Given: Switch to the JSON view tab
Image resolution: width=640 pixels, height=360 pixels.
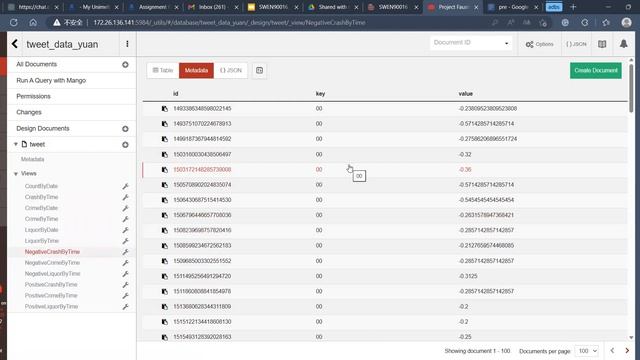Looking at the screenshot, I should [231, 70].
